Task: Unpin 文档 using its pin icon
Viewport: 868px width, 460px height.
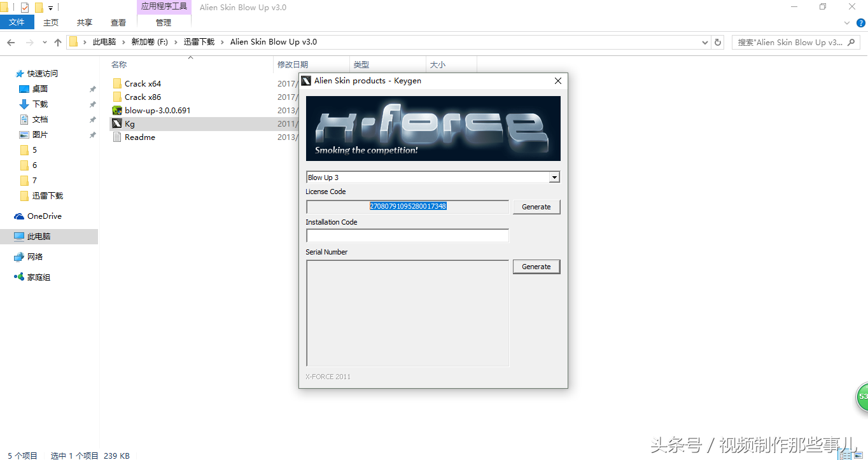Action: pyautogui.click(x=93, y=120)
